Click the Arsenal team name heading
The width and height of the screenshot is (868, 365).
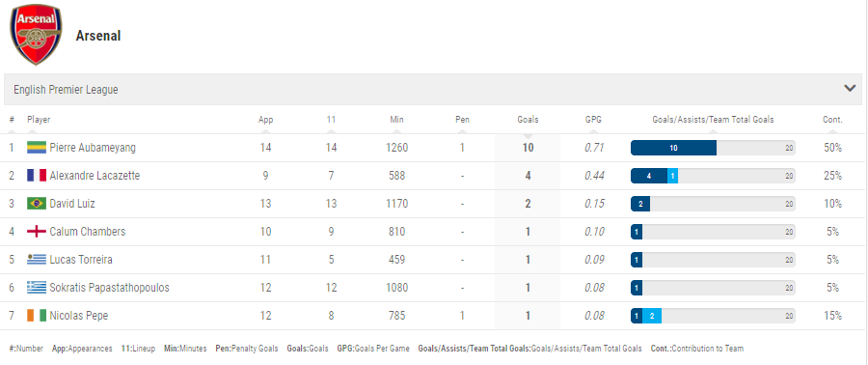pos(98,36)
